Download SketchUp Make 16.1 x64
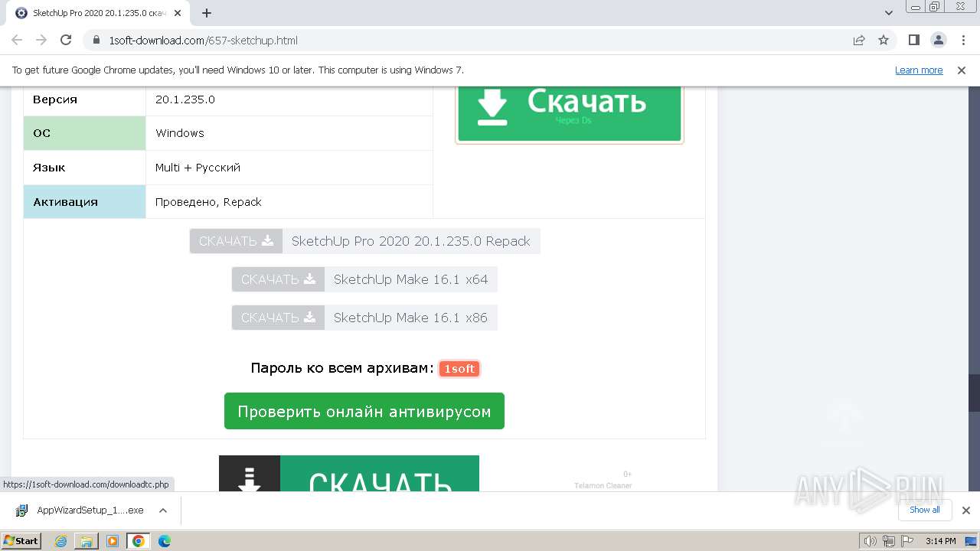Screen dimensions: 980x551 [x=365, y=279]
